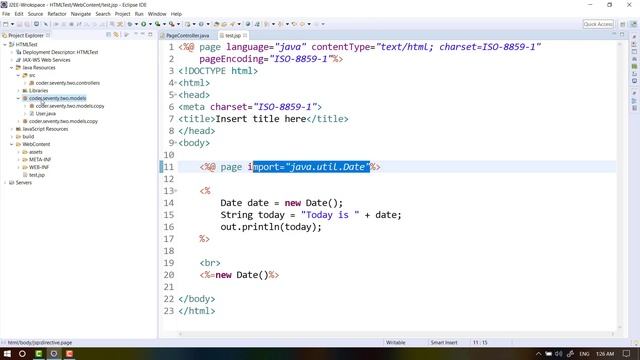Open the notification center icon in taskbar
The image size is (640, 360).
click(627, 354)
